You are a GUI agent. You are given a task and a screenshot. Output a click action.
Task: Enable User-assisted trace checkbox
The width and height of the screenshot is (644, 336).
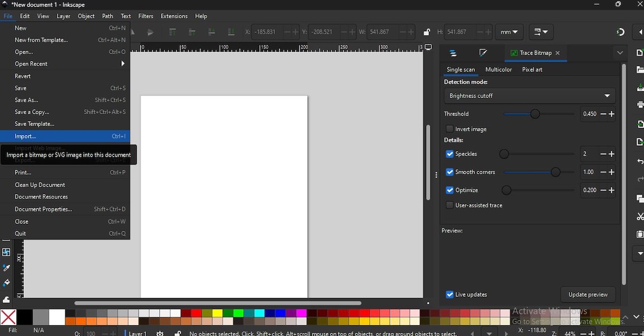450,205
